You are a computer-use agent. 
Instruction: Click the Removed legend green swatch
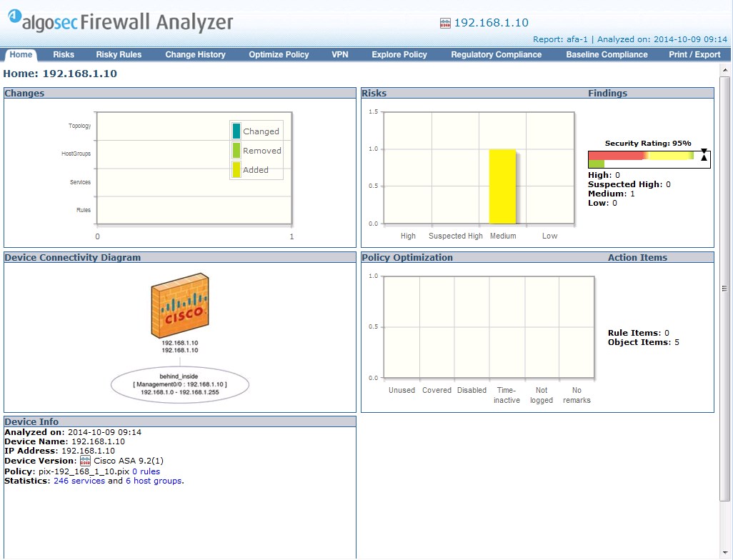pos(236,150)
